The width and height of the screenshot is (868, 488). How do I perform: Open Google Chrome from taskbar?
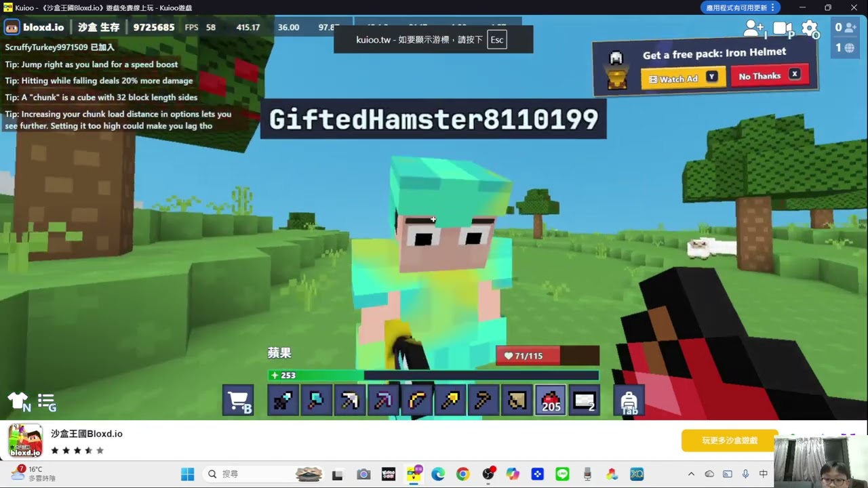pyautogui.click(x=462, y=474)
